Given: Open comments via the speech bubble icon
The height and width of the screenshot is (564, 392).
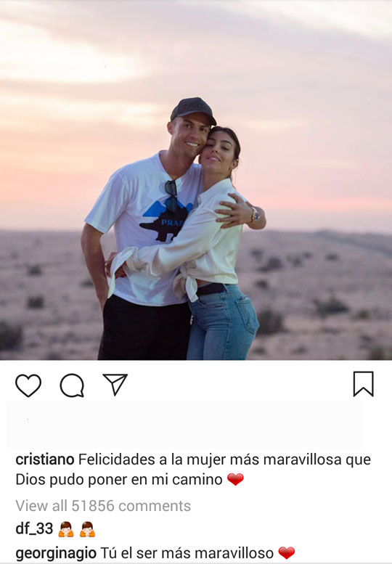Looking at the screenshot, I should click(x=72, y=385).
